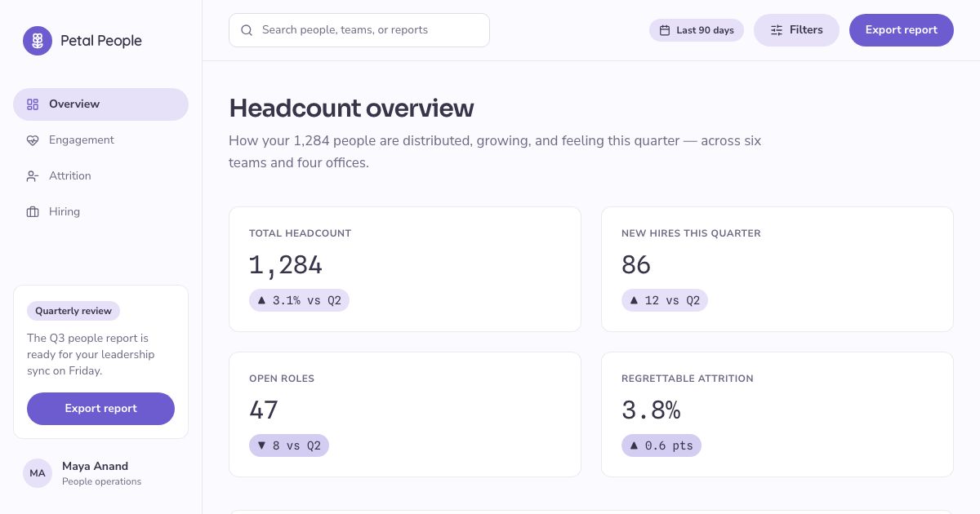Click the Engagement heart icon
This screenshot has height=514, width=980.
(x=33, y=140)
